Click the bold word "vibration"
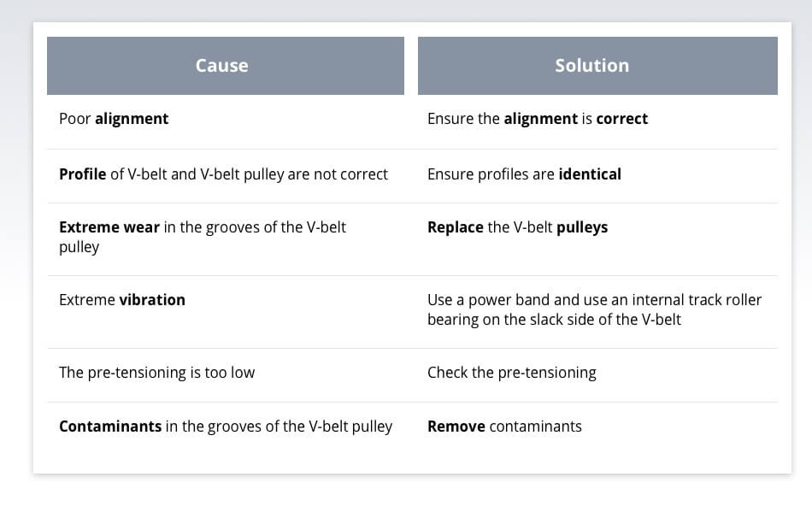812x506 pixels. pyautogui.click(x=152, y=300)
